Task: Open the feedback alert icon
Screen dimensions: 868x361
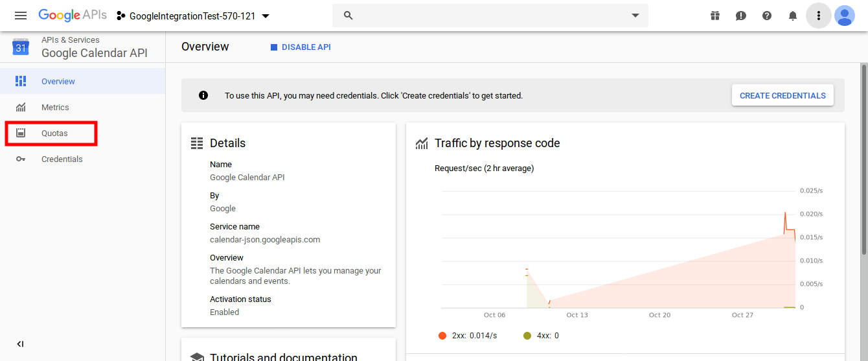Action: 741,16
